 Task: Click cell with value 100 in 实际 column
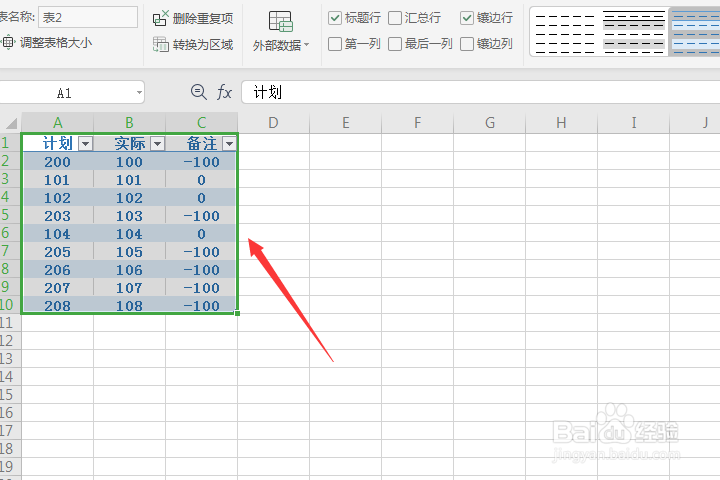[129, 162]
